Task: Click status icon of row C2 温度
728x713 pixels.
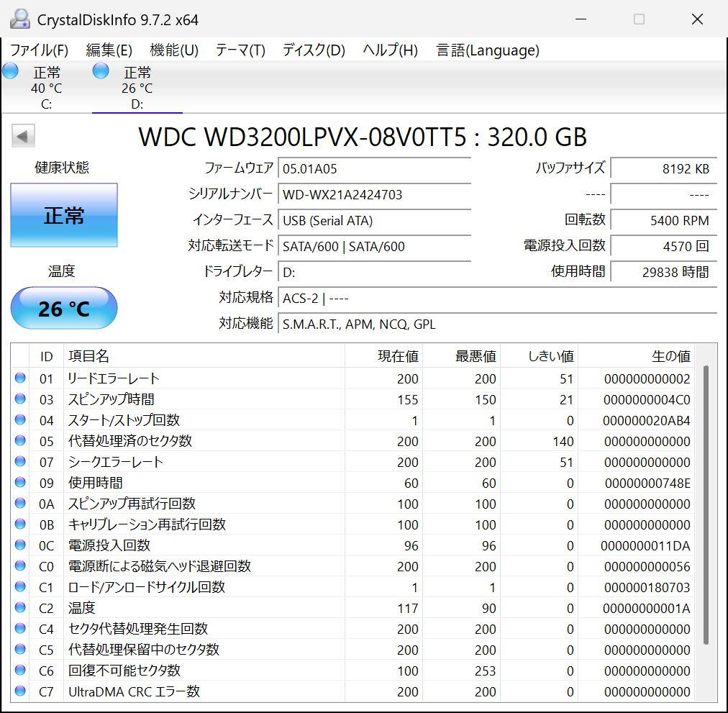Action: [20, 608]
